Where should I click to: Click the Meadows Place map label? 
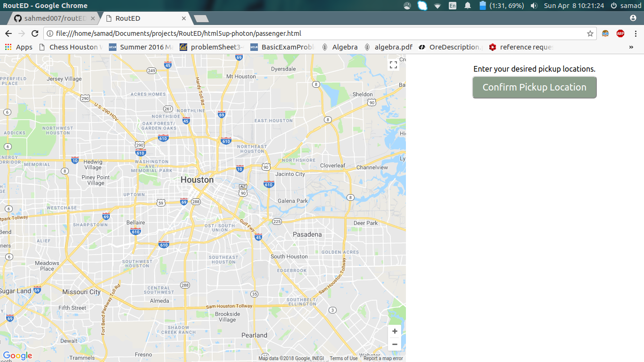[47, 266]
